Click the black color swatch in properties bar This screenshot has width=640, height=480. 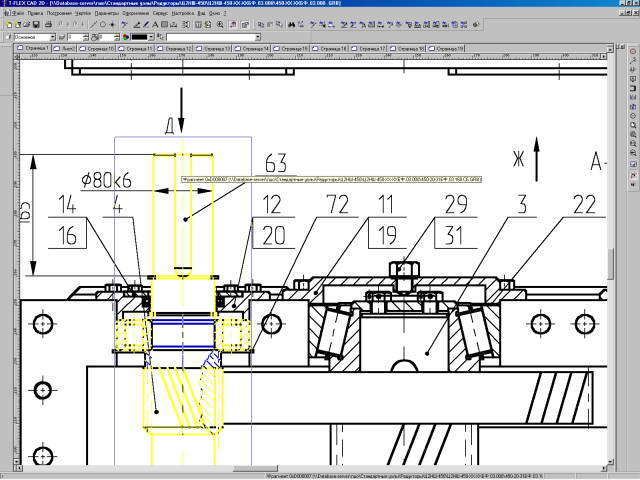click(140, 36)
